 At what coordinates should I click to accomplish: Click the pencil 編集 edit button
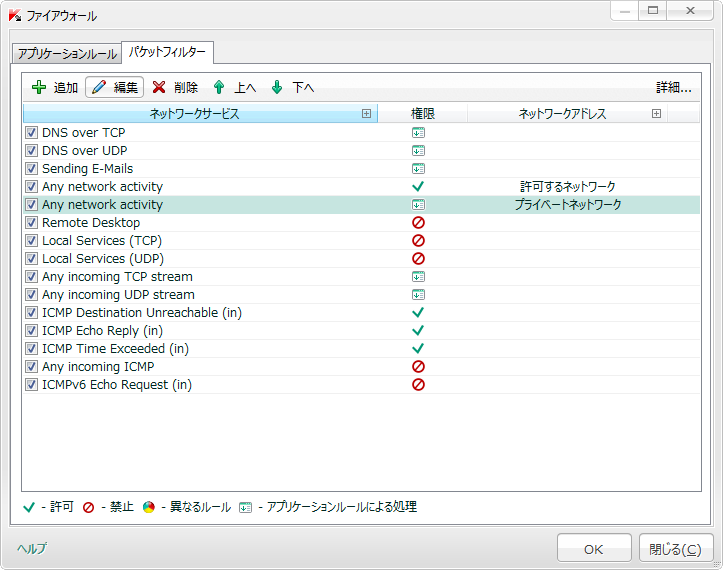(x=114, y=88)
